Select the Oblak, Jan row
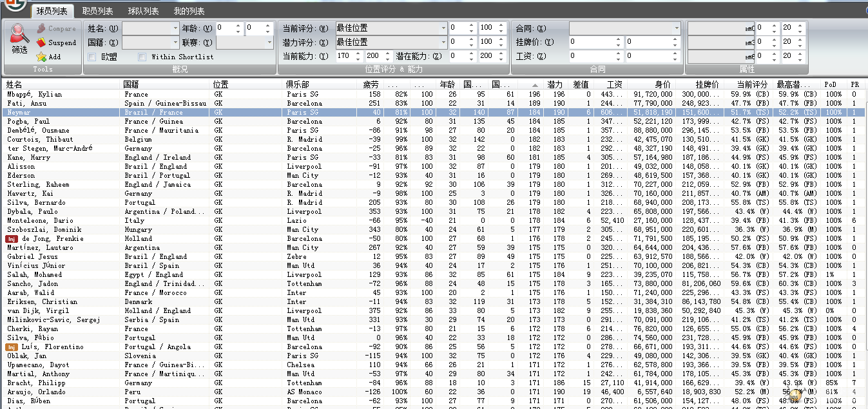The width and height of the screenshot is (868, 409). pyautogui.click(x=434, y=356)
